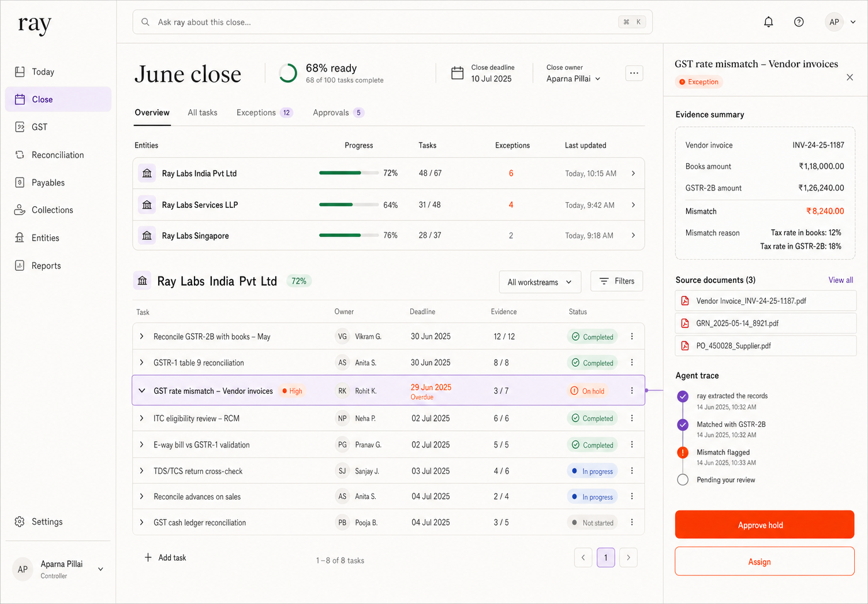Click the Approve hold button
The image size is (868, 604).
(x=764, y=525)
